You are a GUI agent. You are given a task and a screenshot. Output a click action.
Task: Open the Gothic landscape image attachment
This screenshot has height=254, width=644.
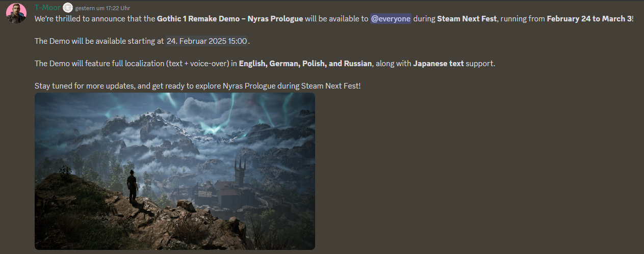[175, 171]
